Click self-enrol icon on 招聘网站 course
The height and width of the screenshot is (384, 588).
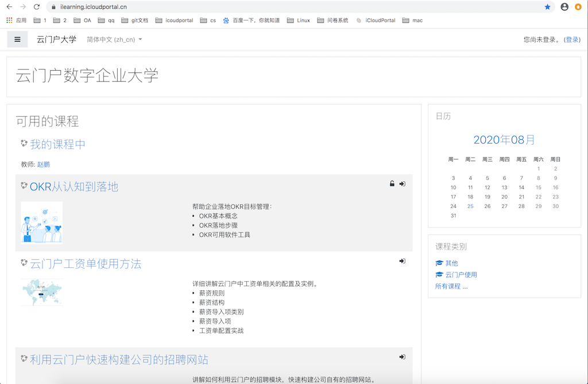[403, 357]
